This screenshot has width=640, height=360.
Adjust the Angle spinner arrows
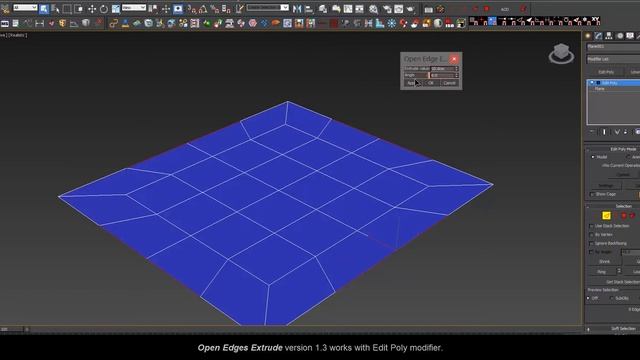(457, 76)
